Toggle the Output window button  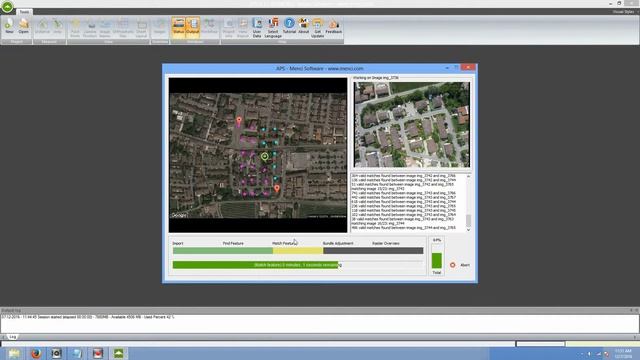(x=193, y=27)
